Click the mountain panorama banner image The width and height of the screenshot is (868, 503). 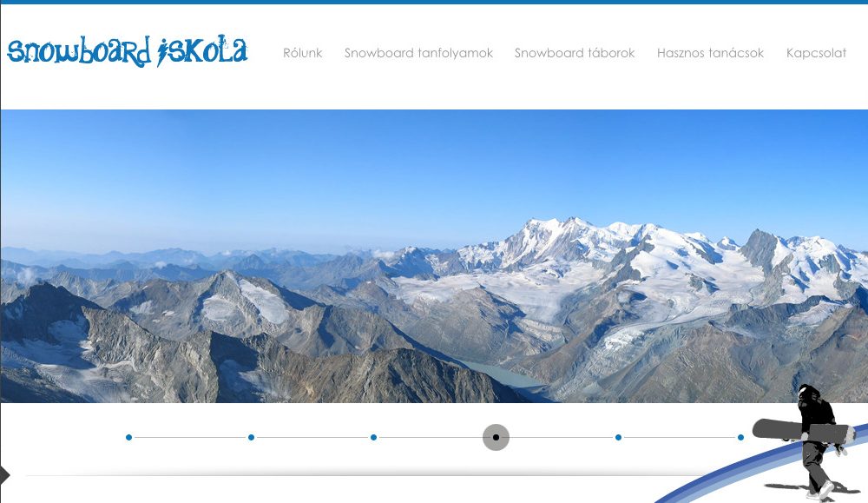pyautogui.click(x=434, y=256)
